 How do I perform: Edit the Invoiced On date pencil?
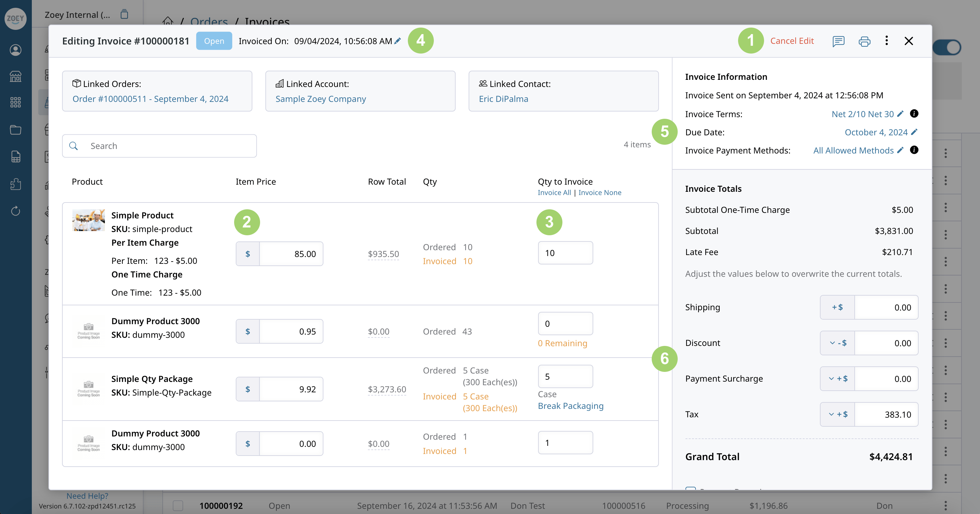pos(397,41)
